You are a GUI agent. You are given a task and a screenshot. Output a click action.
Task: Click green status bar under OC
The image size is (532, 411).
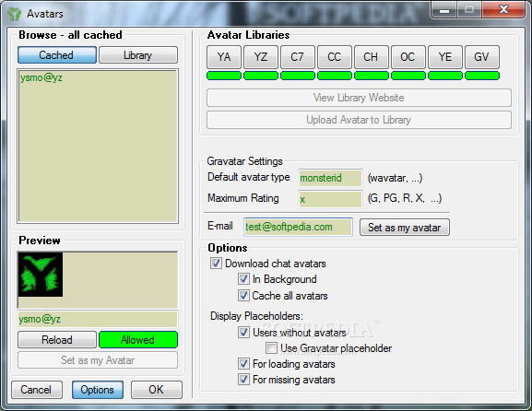coord(408,76)
